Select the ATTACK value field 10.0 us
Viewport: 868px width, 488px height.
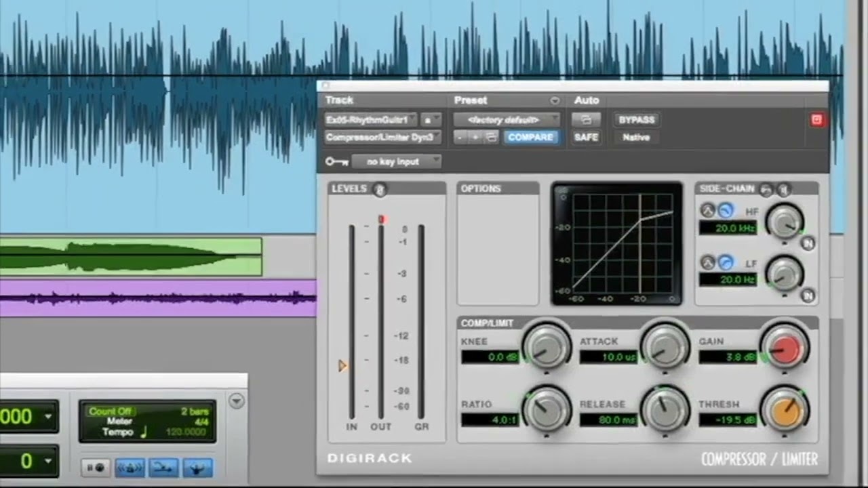pos(609,357)
